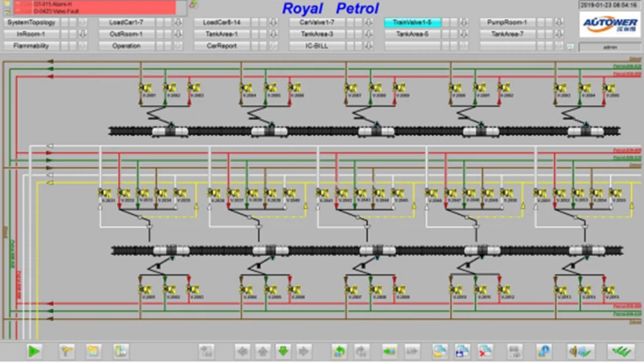
Task: Click the green undo arrow icon
Action: coord(339,351)
